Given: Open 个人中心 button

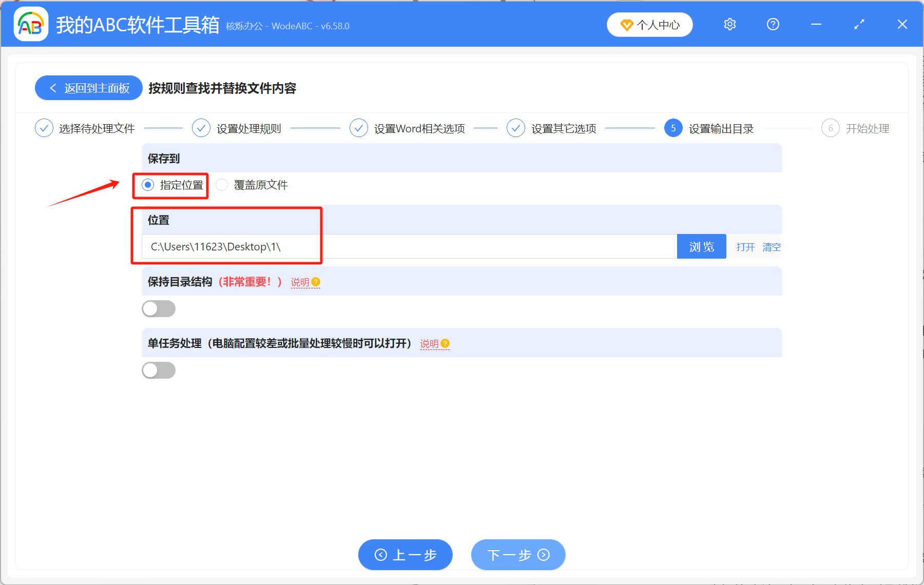Looking at the screenshot, I should (650, 25).
